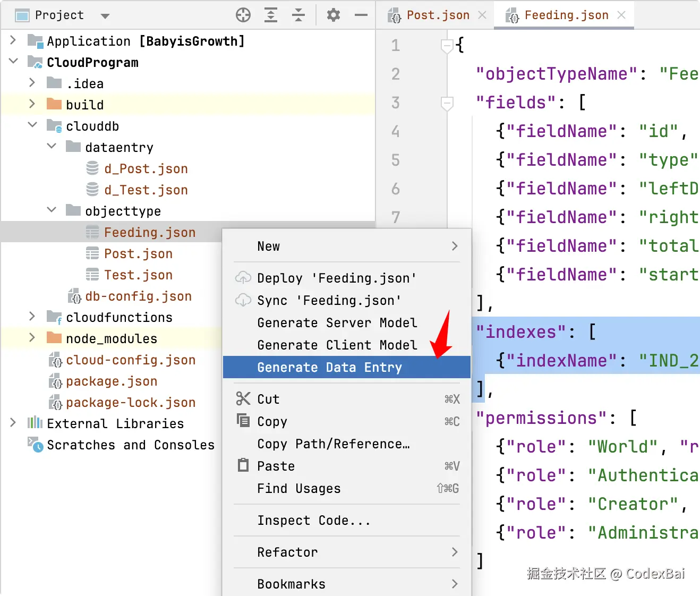The height and width of the screenshot is (596, 700).
Task: Click the node_modules folder icon
Action: pos(54,337)
